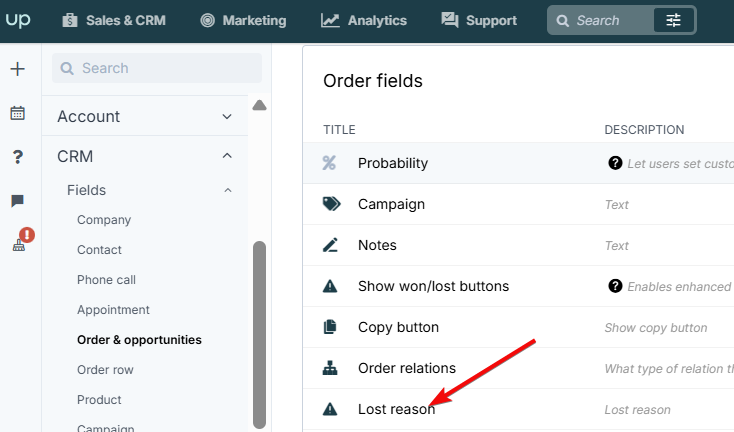Collapse the Fields subsection
The image size is (734, 432).
pyautogui.click(x=150, y=190)
